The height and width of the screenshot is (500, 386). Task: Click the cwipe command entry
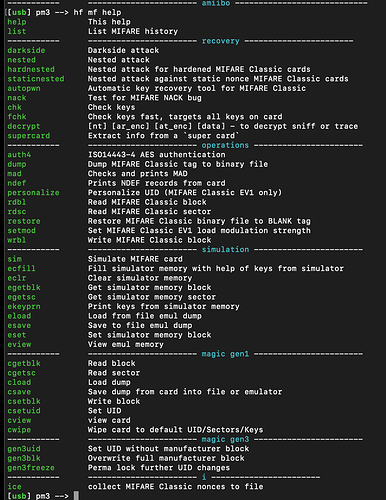(19, 430)
